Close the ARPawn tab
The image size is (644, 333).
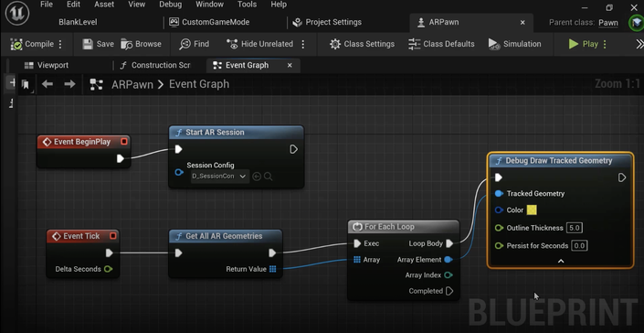point(523,23)
